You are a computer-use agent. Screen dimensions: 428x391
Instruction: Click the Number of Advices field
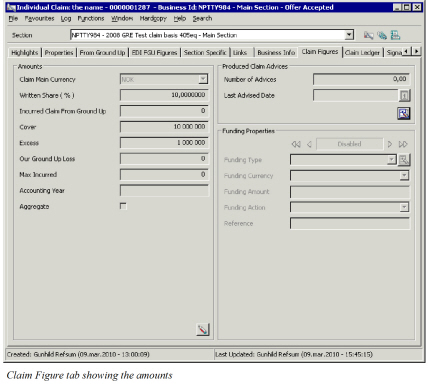click(x=361, y=79)
